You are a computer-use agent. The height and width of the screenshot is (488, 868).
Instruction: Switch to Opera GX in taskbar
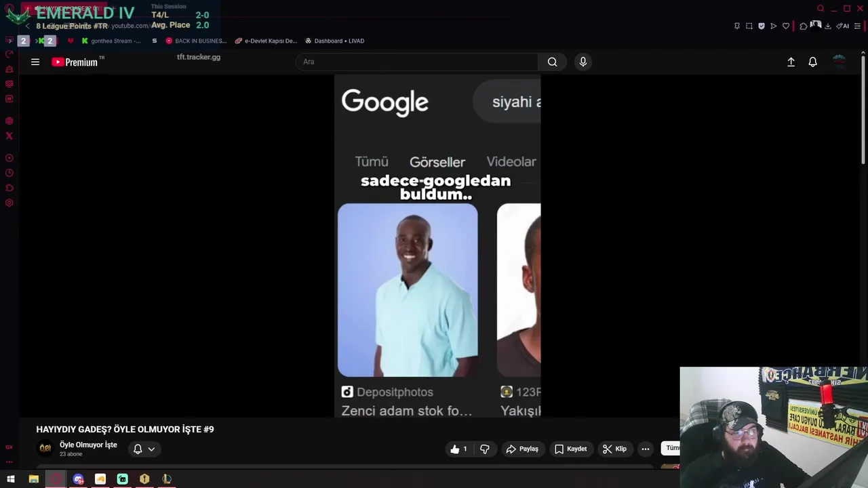(56, 479)
